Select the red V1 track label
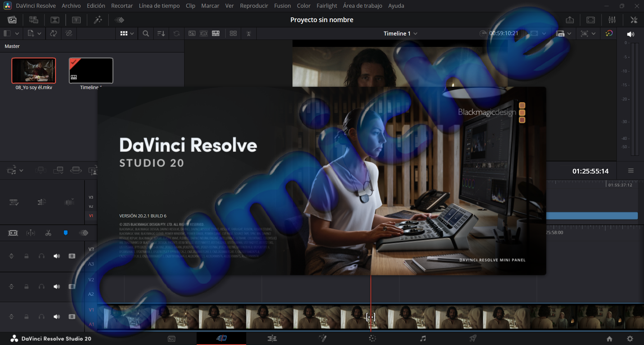The image size is (644, 345). click(x=91, y=216)
